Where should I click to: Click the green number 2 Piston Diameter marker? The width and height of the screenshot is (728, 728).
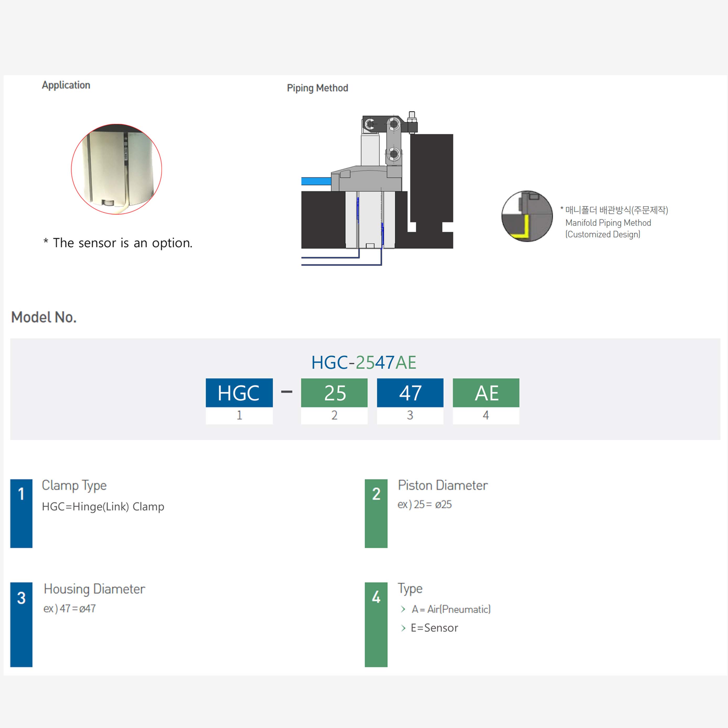pos(376,513)
